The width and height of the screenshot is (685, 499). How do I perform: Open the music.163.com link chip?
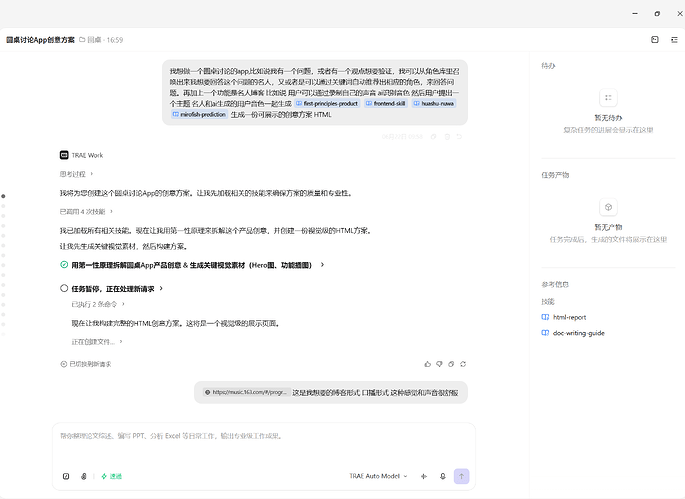coord(246,392)
